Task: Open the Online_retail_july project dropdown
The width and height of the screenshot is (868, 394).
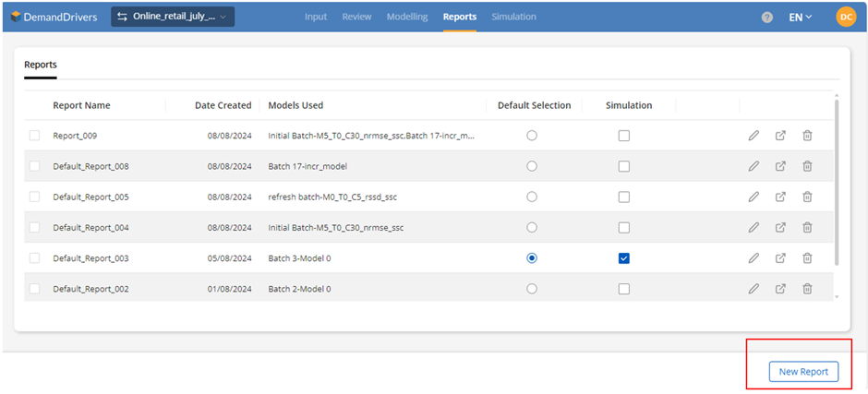Action: tap(173, 17)
